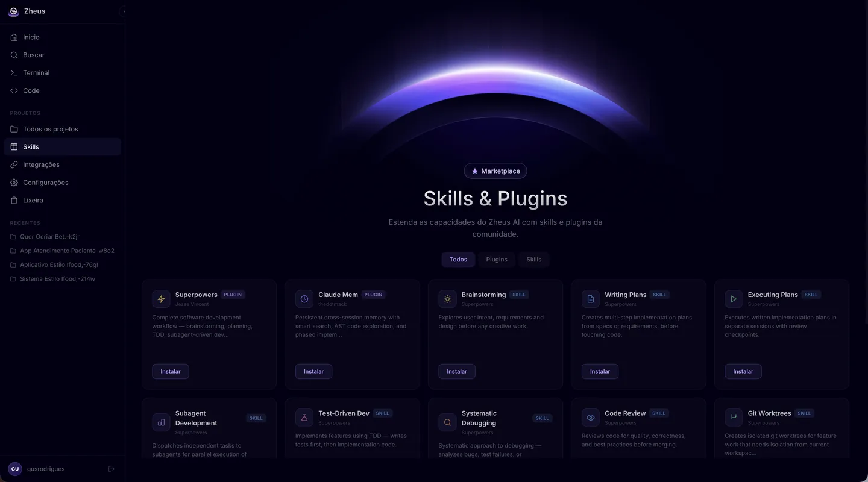Install the Claude Mem plugin
The width and height of the screenshot is (868, 482).
pos(313,371)
